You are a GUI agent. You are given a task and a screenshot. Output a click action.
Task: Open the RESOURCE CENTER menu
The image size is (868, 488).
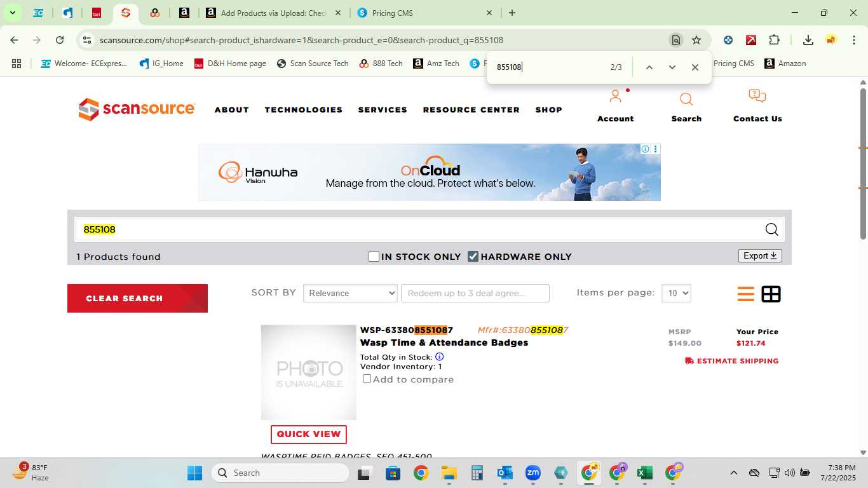click(x=471, y=110)
